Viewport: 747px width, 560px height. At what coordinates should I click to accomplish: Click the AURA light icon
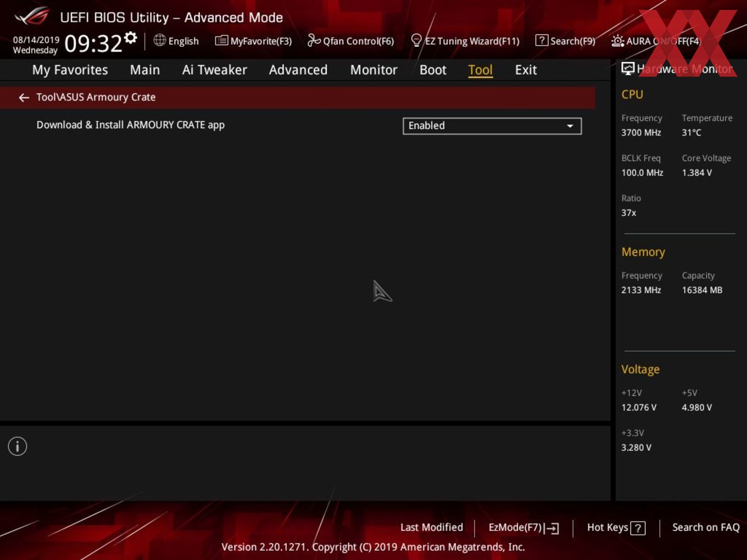[617, 41]
